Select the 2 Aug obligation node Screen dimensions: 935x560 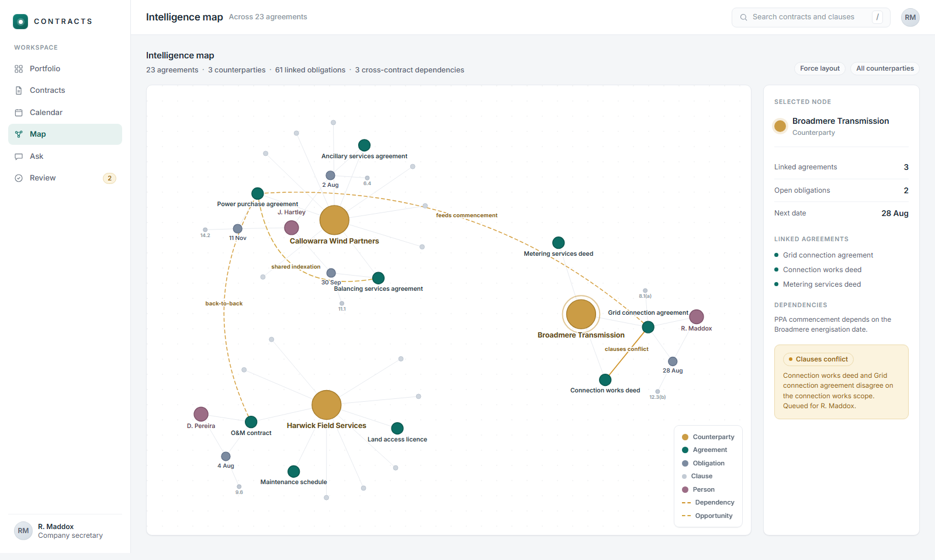(x=330, y=175)
